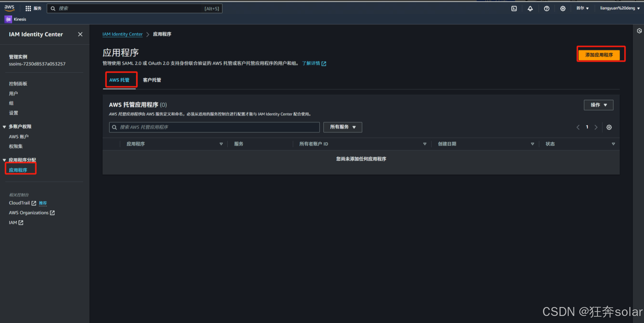The width and height of the screenshot is (644, 323).
Task: Open the side info panel icon
Action: pos(639,31)
